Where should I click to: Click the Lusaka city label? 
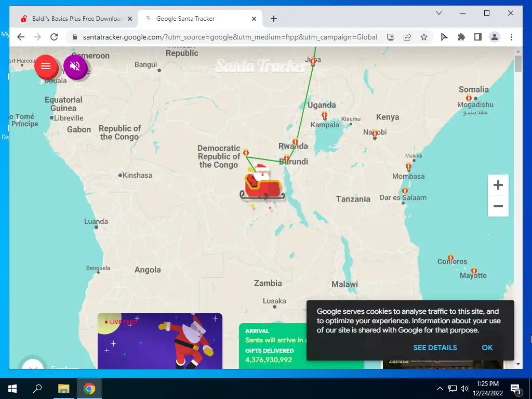point(274,301)
